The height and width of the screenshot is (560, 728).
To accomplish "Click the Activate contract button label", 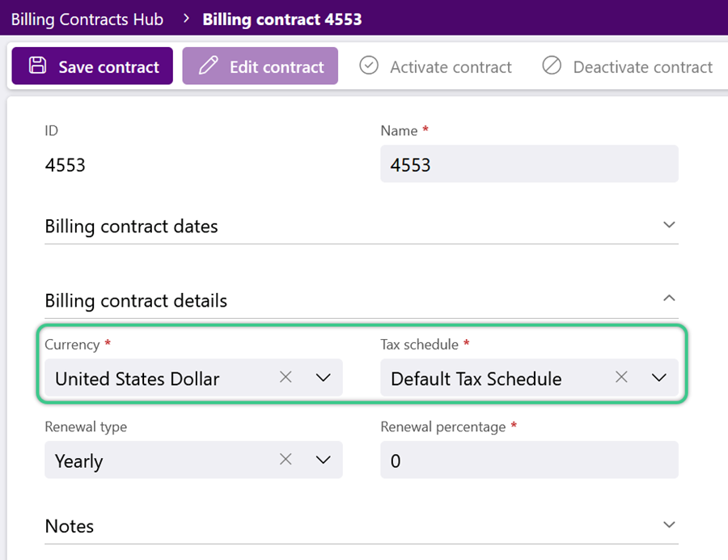I will [x=451, y=67].
